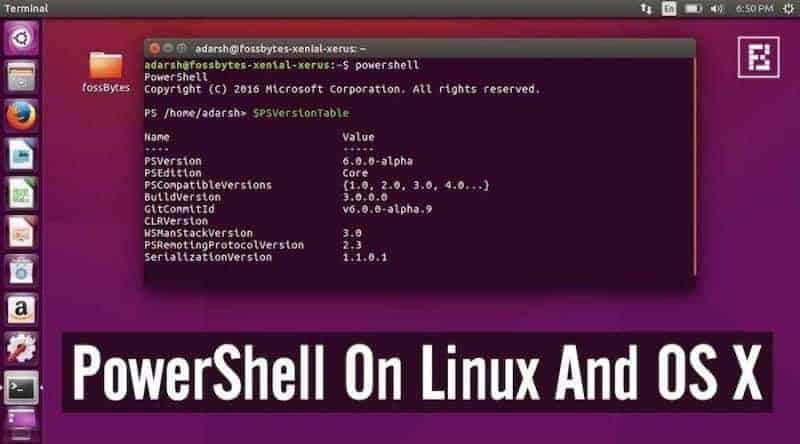The width and height of the screenshot is (800, 444).
Task: Open the Ubuntu Dash search launcher
Action: [x=21, y=38]
